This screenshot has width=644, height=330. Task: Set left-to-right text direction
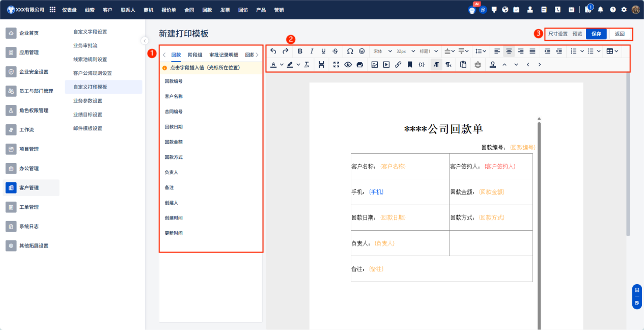point(436,65)
